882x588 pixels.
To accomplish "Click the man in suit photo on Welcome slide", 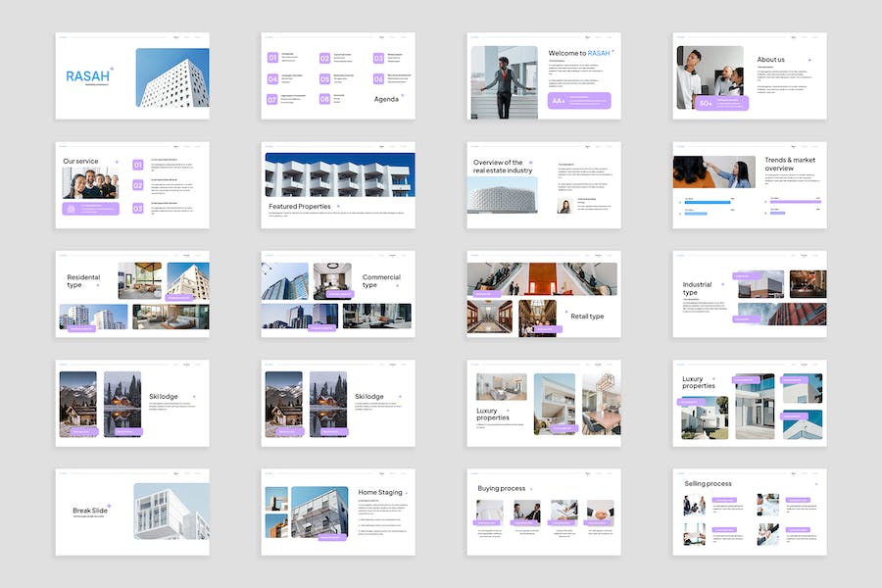I will [x=504, y=82].
